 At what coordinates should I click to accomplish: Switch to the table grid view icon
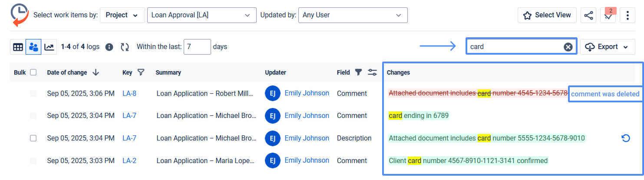click(x=18, y=47)
